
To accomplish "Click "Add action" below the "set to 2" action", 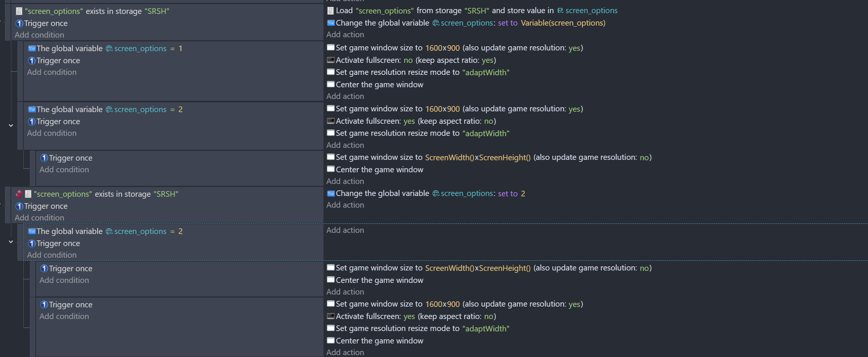I will coord(345,205).
